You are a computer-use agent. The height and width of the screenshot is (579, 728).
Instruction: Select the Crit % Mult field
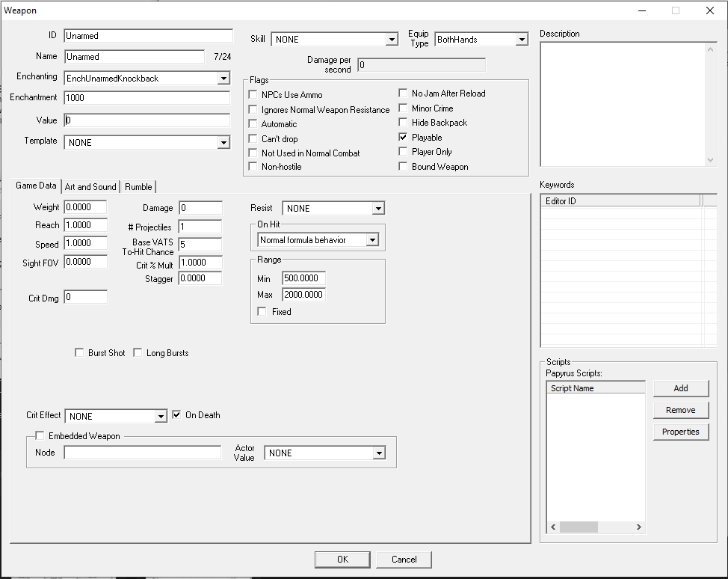tap(200, 263)
